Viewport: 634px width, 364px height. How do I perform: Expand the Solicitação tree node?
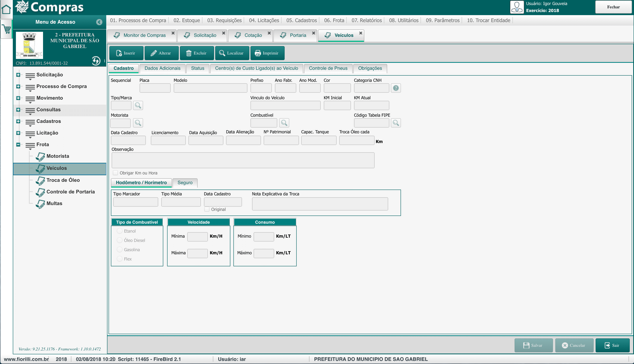[x=18, y=75]
